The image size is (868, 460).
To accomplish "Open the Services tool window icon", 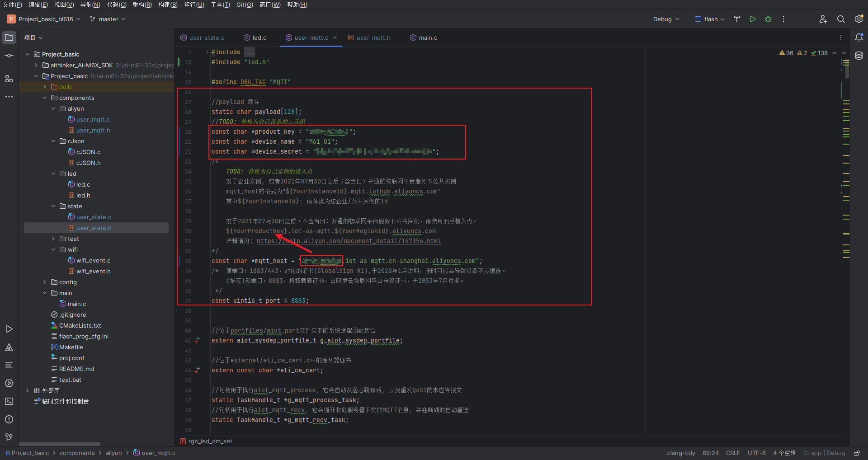I will (9, 383).
